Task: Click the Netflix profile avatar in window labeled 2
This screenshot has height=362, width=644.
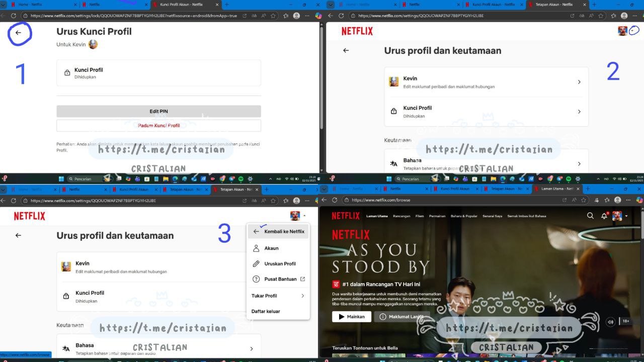Action: (x=623, y=31)
